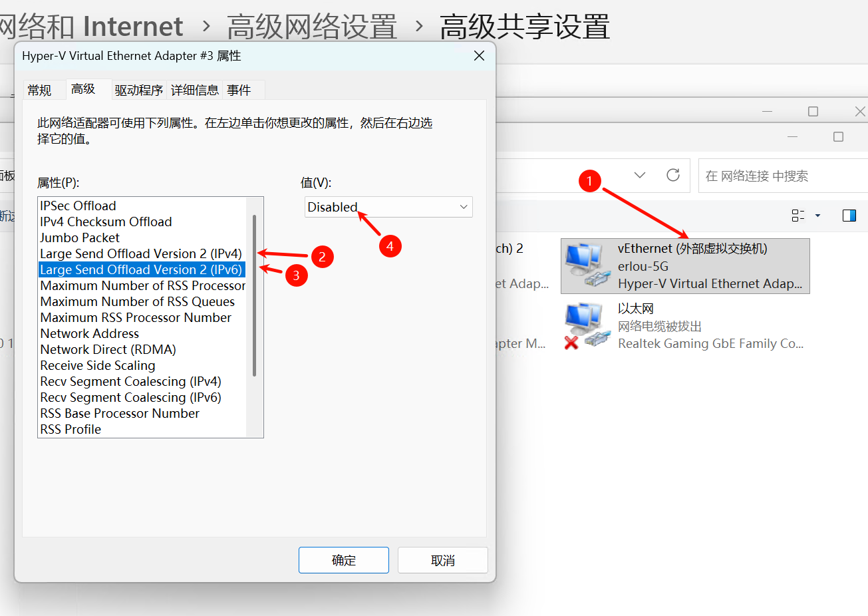Select Jumbo Packet in property list
The image size is (868, 616).
[80, 237]
